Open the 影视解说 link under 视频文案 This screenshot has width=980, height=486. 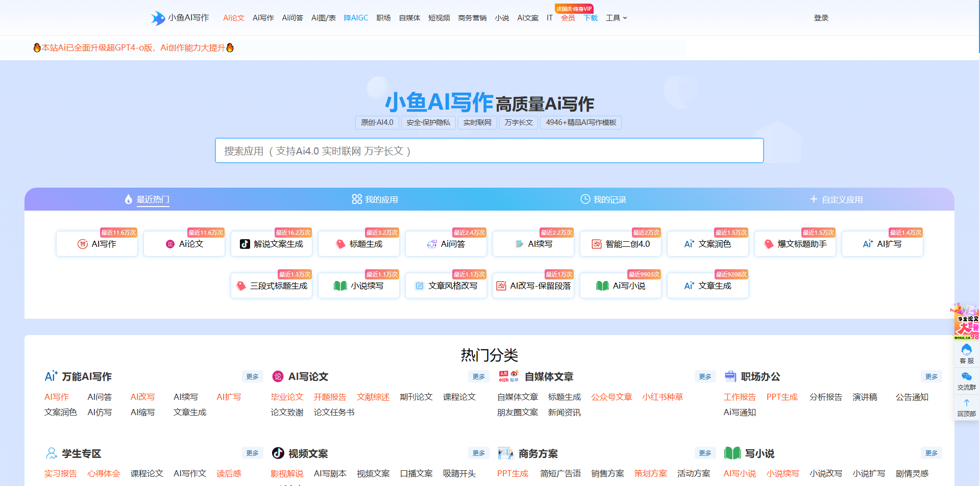click(287, 473)
